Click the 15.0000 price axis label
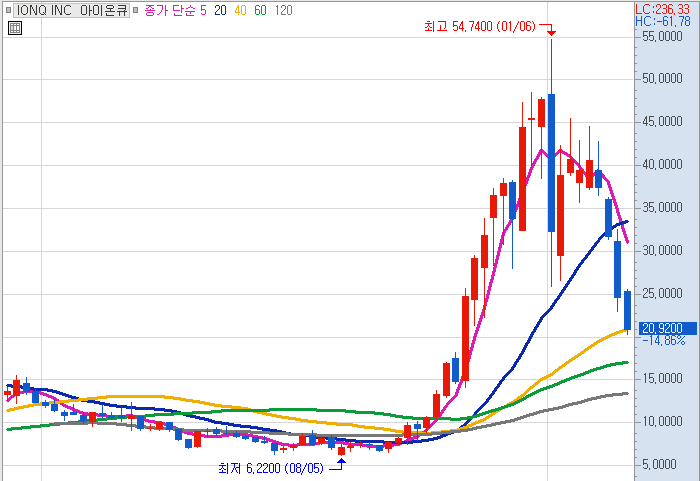The image size is (700, 481). pyautogui.click(x=662, y=379)
